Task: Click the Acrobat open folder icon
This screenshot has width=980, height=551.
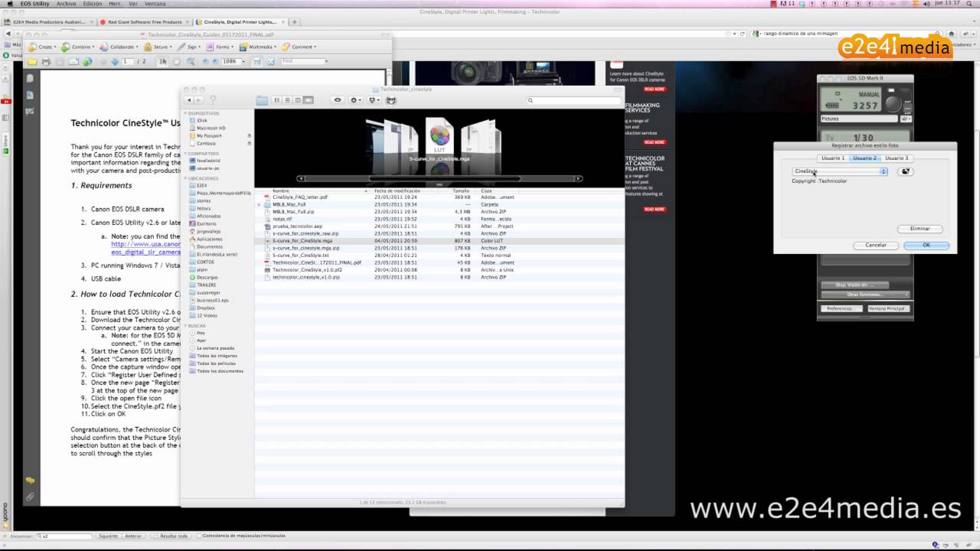Action: (32, 61)
